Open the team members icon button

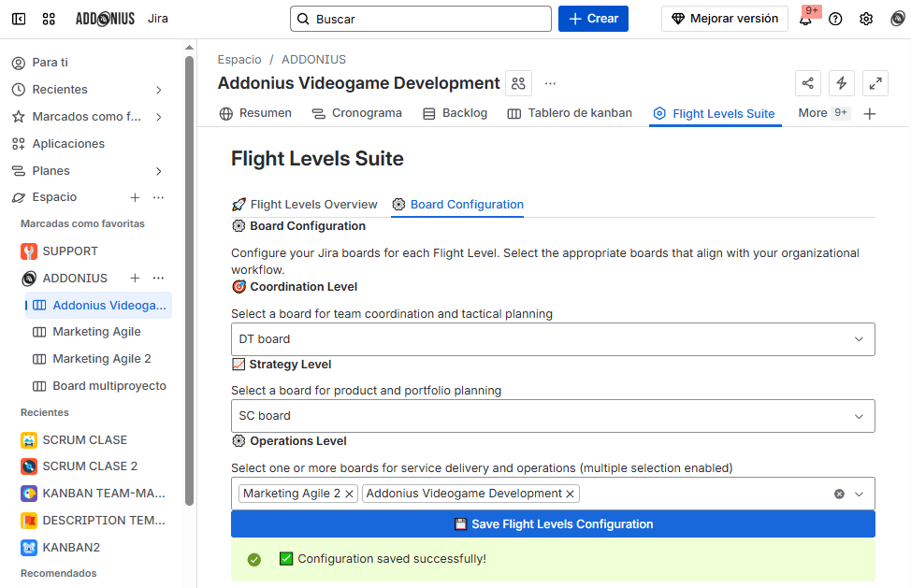(x=518, y=83)
